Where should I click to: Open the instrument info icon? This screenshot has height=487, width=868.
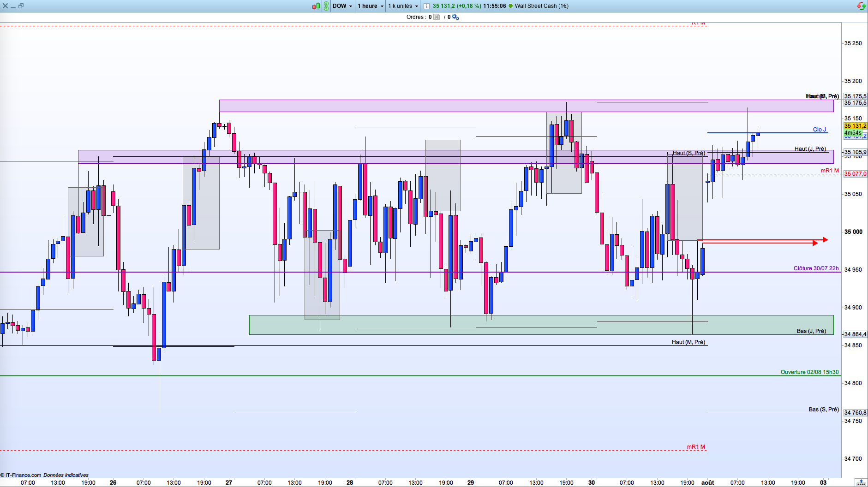point(426,6)
